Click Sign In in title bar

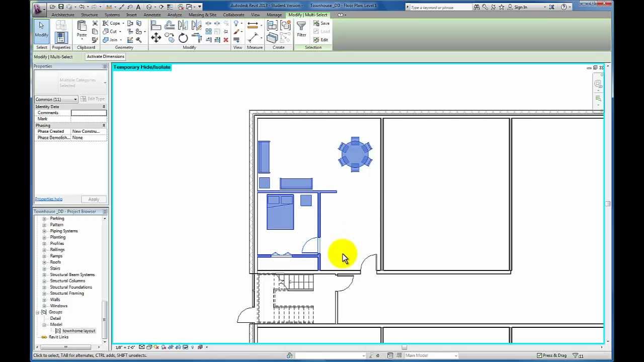(x=521, y=7)
